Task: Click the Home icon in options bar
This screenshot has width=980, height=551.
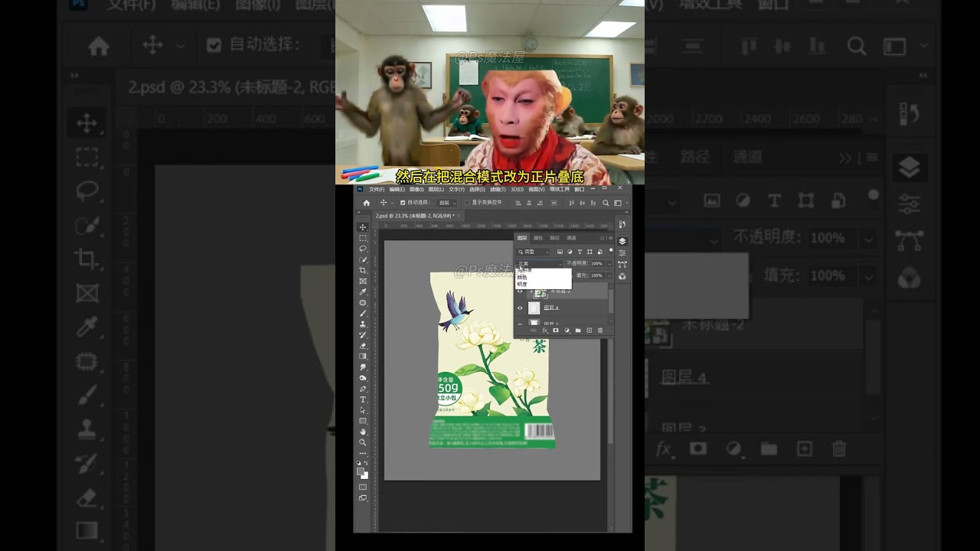Action: (x=366, y=203)
